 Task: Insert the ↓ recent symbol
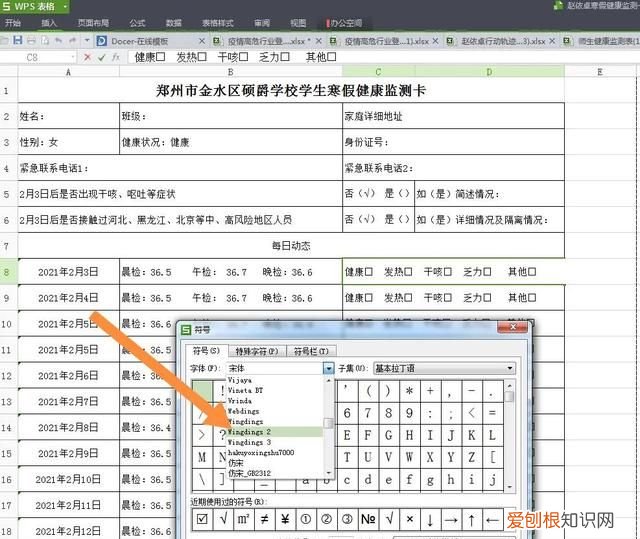pos(430,519)
